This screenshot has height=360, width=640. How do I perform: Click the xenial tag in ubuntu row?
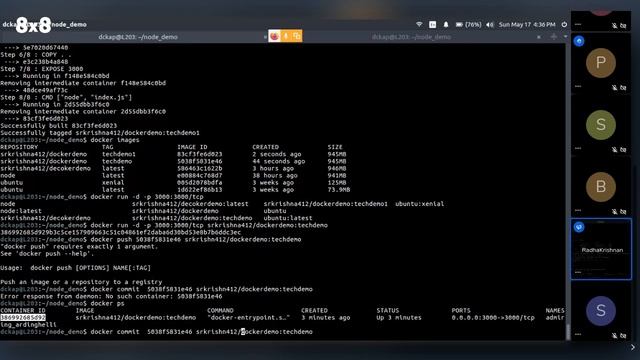tap(113, 182)
